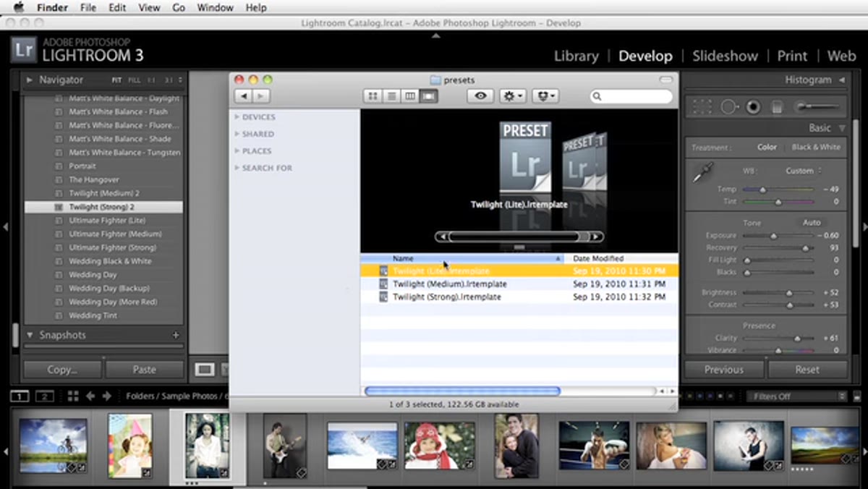Open the Web module
This screenshot has width=868, height=489.
point(841,56)
